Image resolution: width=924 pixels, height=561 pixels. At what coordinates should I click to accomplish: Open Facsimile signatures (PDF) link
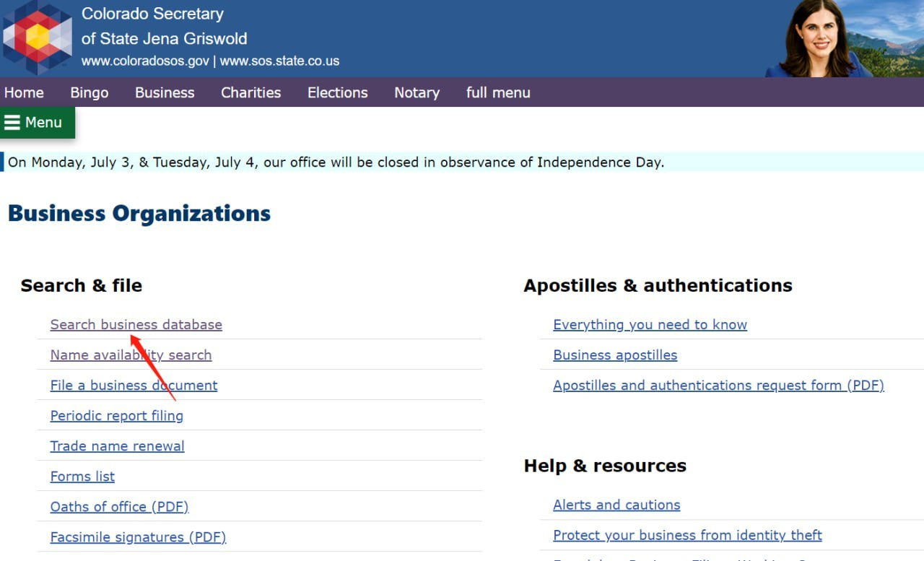(138, 536)
